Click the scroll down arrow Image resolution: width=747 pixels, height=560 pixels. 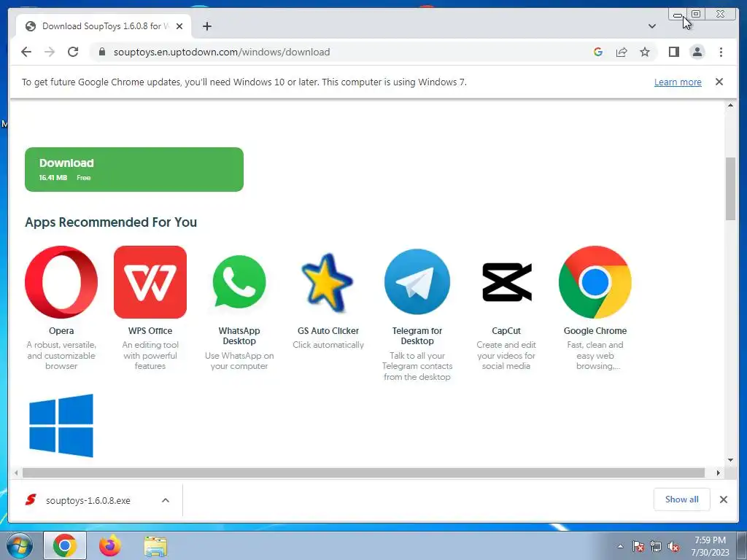tap(730, 460)
